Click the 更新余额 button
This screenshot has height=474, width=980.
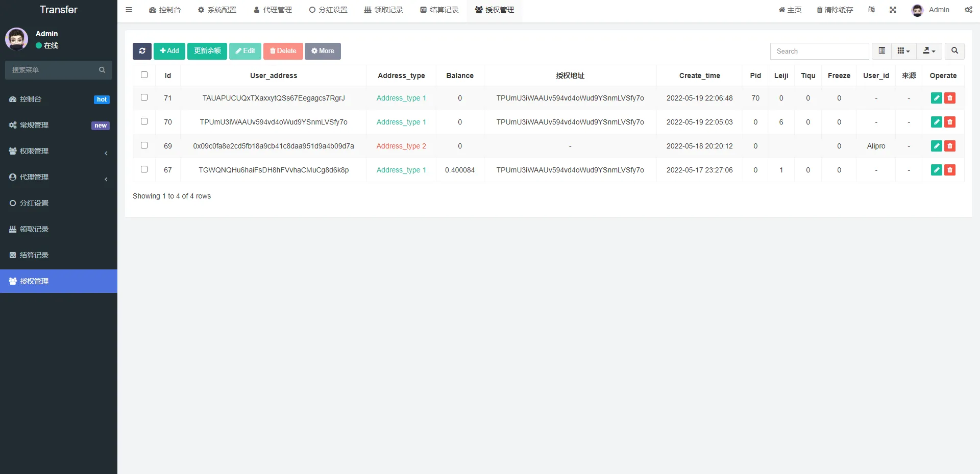(x=207, y=51)
